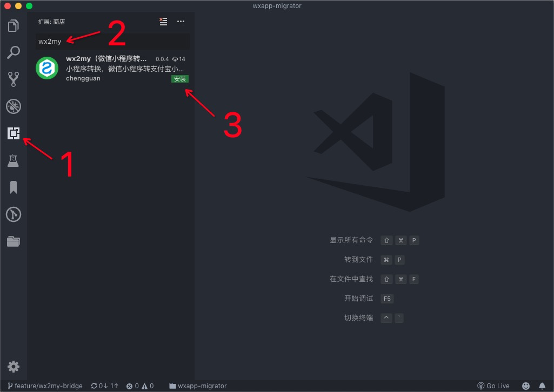
Task: Switch the feature/wx2my-bridge git branch
Action: [45, 386]
